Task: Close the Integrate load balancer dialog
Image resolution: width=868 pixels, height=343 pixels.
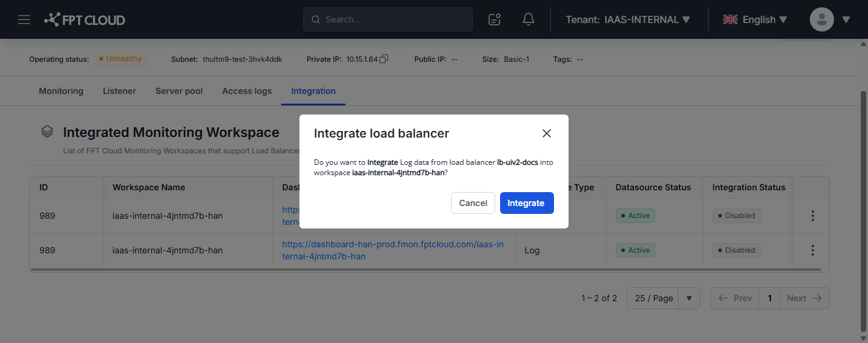Action: (x=547, y=133)
